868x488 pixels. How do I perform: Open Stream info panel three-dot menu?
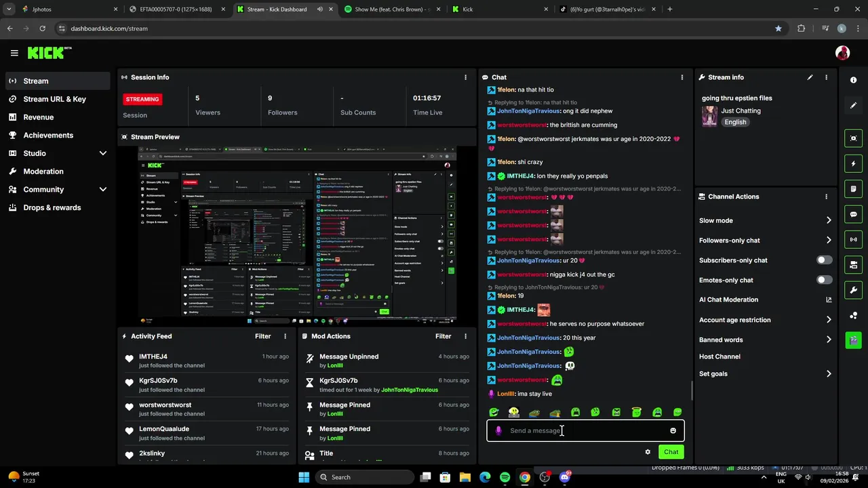click(826, 77)
